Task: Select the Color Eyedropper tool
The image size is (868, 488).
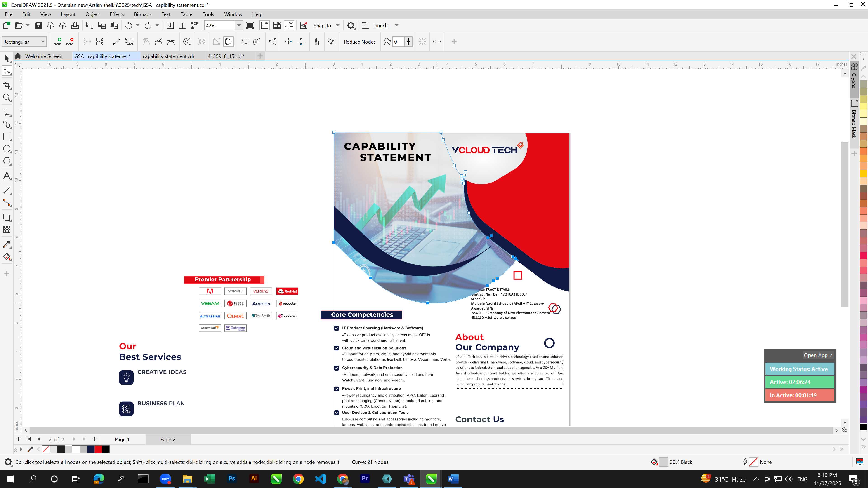Action: pyautogui.click(x=7, y=244)
